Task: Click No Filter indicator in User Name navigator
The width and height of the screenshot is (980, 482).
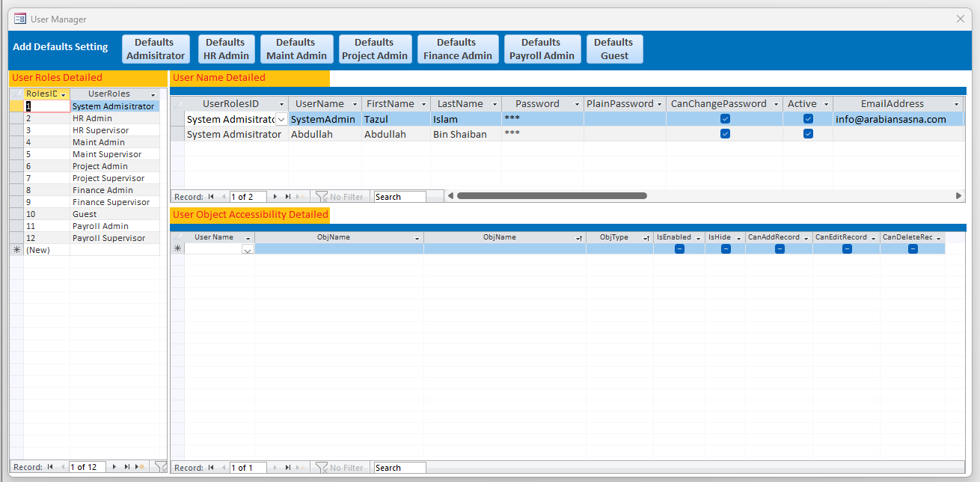Action: (340, 197)
